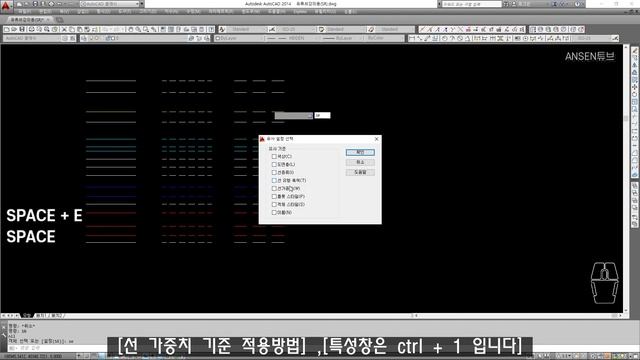The image size is (640, 360).
Task: Open Tool Palettes window icon
Action: [179, 29]
